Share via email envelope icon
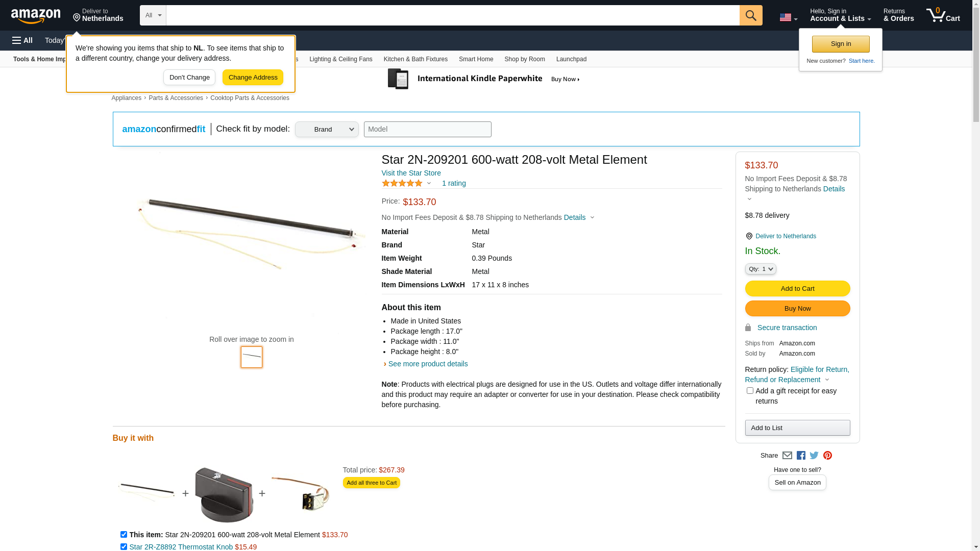 [x=787, y=456]
